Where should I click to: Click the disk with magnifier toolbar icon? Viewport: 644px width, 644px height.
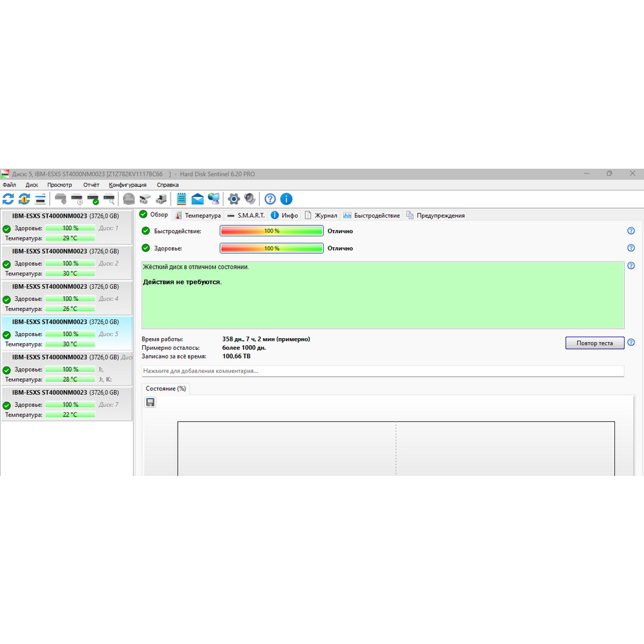click(x=109, y=199)
